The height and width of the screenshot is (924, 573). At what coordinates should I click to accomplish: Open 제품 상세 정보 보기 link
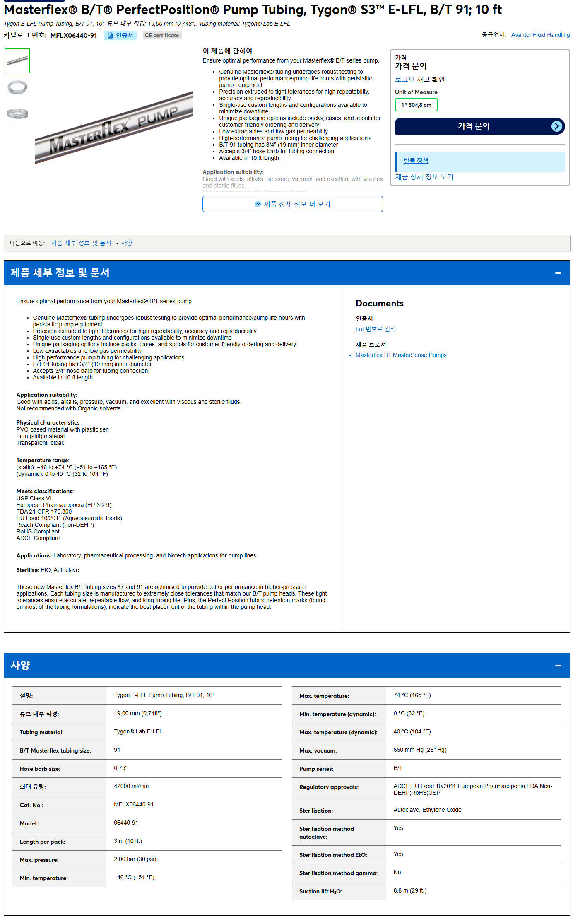pyautogui.click(x=424, y=177)
